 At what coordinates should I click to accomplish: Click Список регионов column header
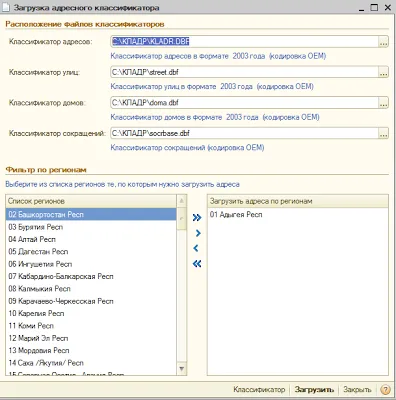pyautogui.click(x=91, y=201)
